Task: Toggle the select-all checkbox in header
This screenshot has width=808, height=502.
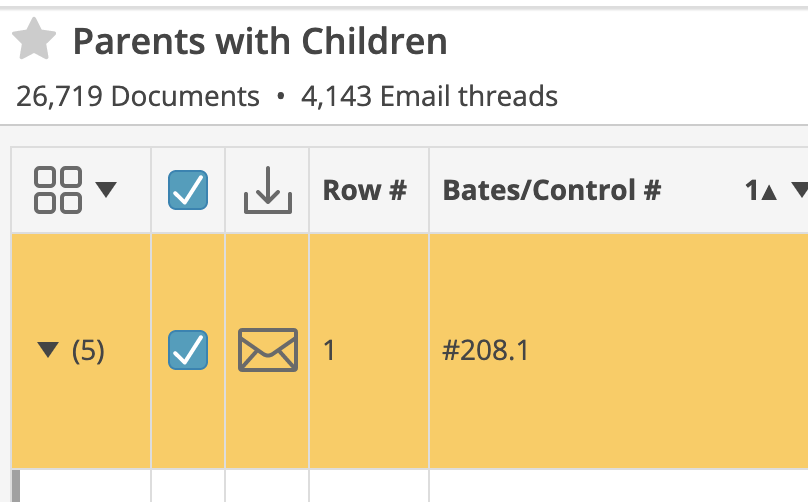Action: [188, 190]
